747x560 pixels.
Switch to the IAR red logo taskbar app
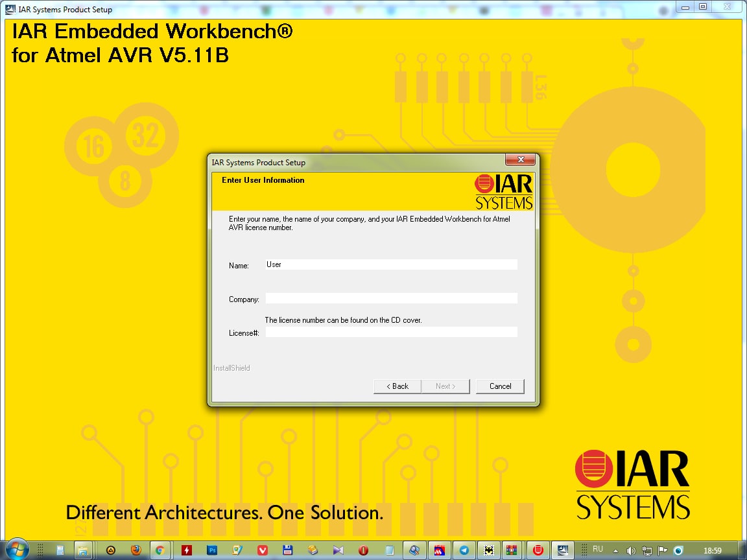(538, 550)
